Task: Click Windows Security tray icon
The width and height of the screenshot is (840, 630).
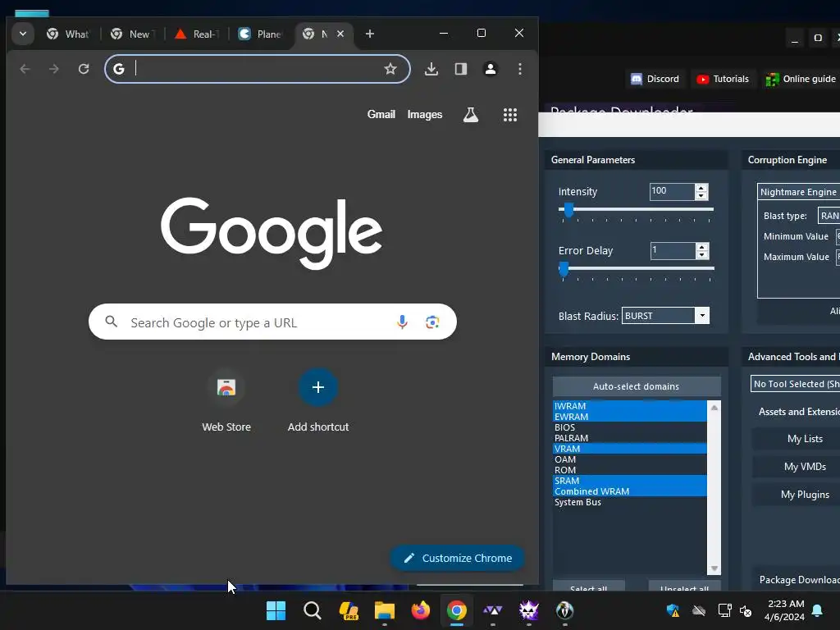Action: pos(673,610)
